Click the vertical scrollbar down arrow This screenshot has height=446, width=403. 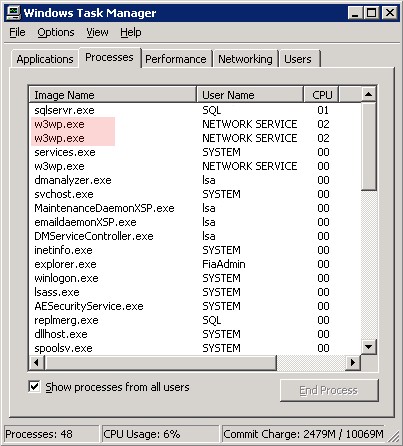[368, 347]
